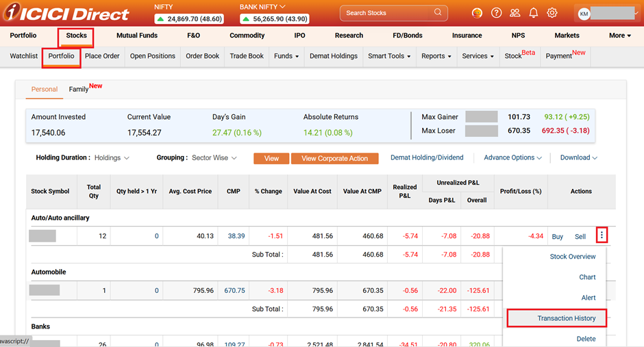Click in the Search Stocks field
The width and height of the screenshot is (644, 347).
click(387, 13)
